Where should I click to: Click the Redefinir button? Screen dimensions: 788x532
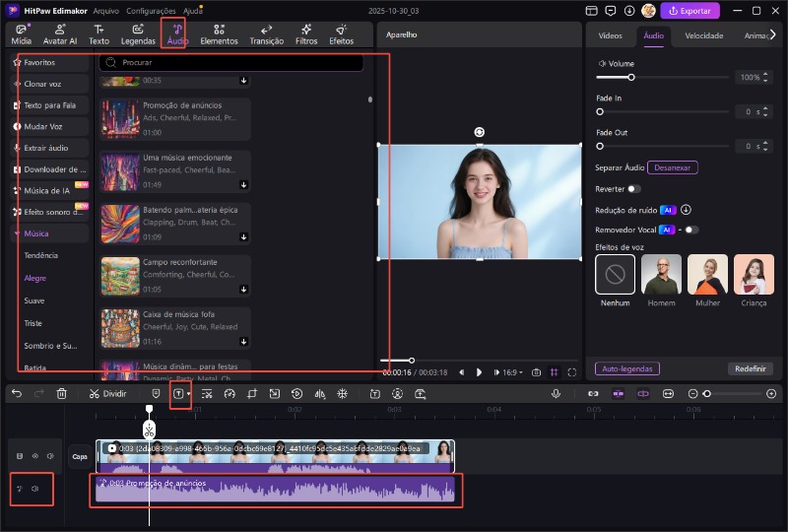[751, 368]
